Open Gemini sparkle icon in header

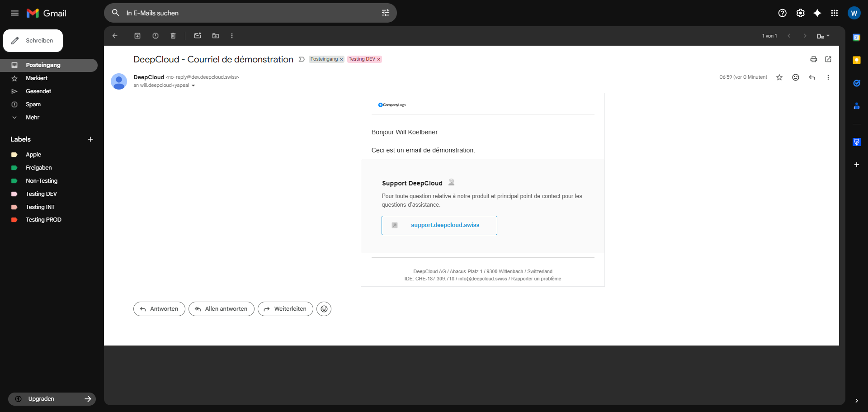[817, 13]
